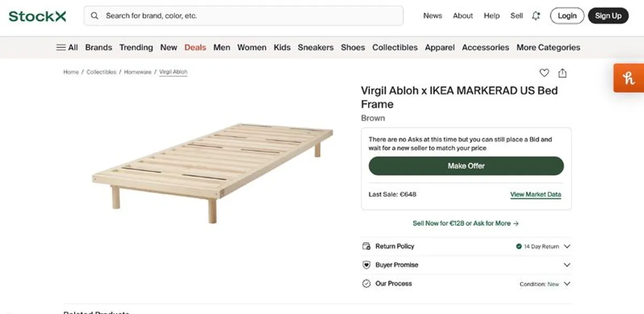The height and width of the screenshot is (314, 644).
Task: Switch to the Sneakers category
Action: [x=316, y=47]
